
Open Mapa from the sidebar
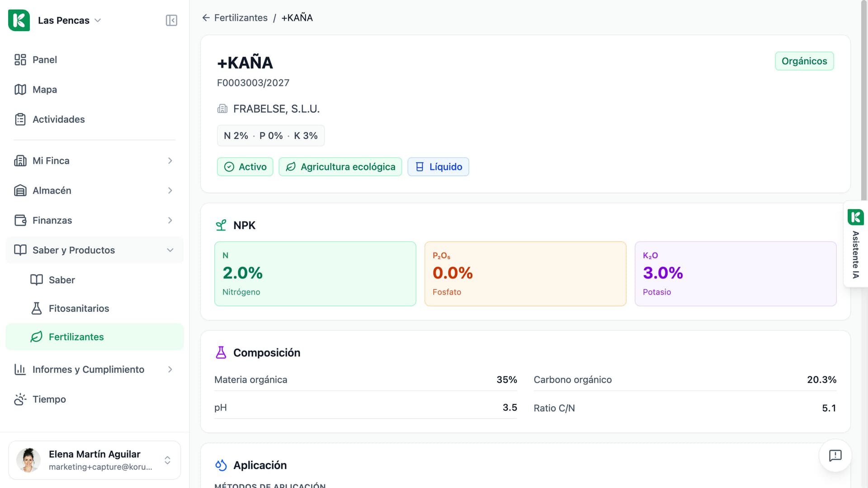click(x=94, y=89)
